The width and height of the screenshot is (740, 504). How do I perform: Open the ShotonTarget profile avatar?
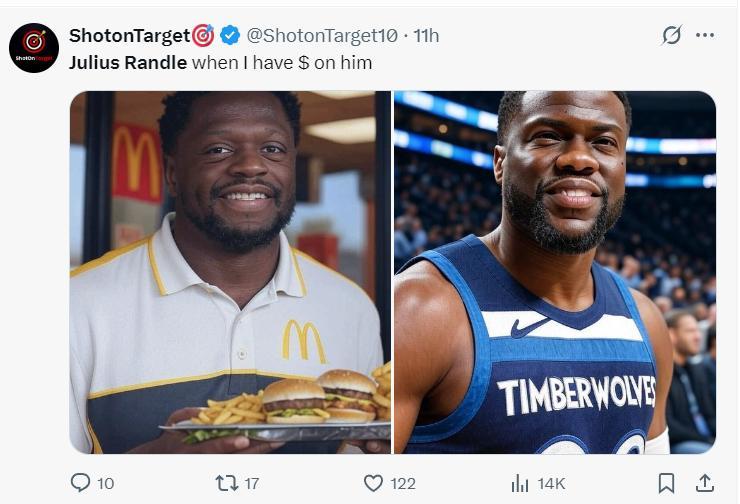coord(34,48)
